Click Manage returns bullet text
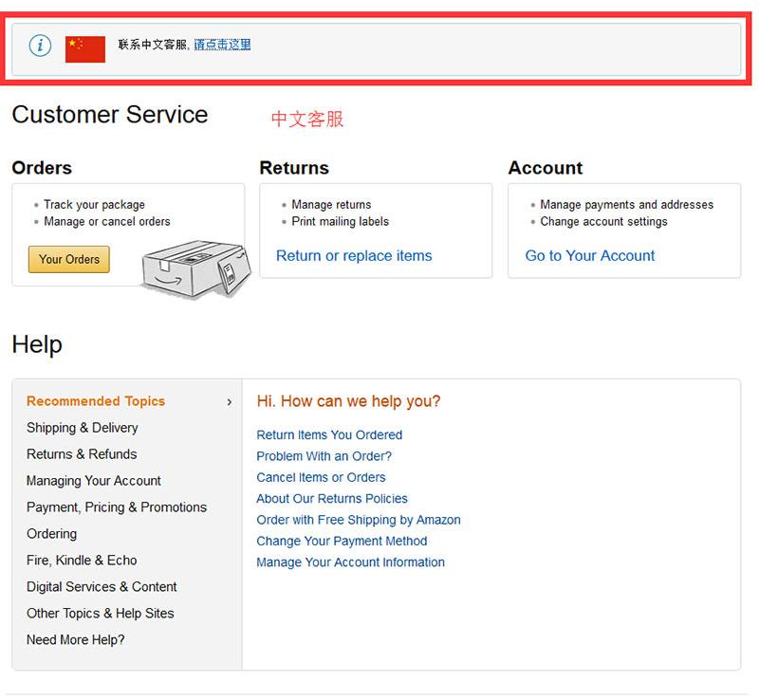 tap(331, 205)
